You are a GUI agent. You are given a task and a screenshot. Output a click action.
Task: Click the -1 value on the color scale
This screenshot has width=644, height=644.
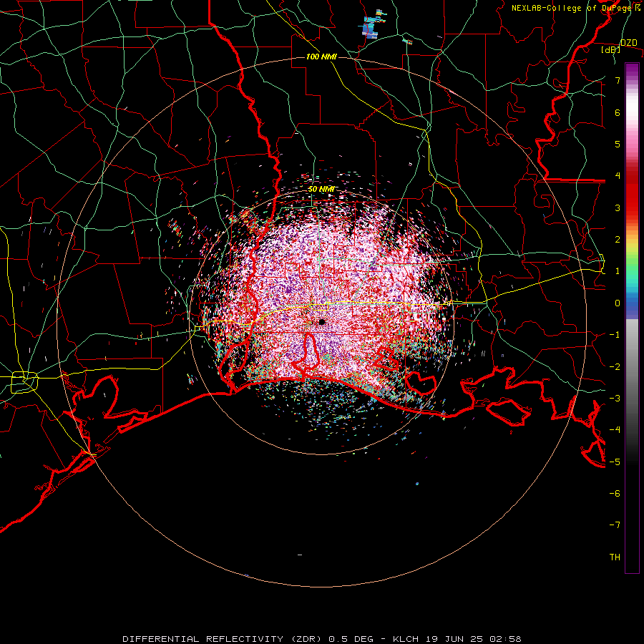coord(615,335)
